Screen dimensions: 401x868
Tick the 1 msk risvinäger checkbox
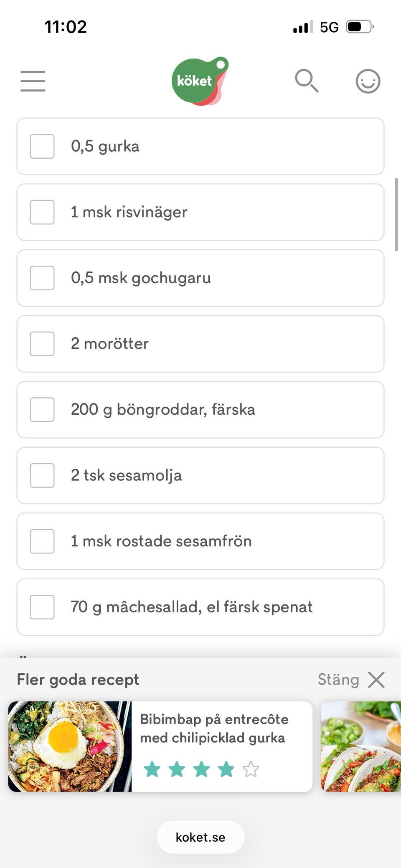(x=42, y=212)
